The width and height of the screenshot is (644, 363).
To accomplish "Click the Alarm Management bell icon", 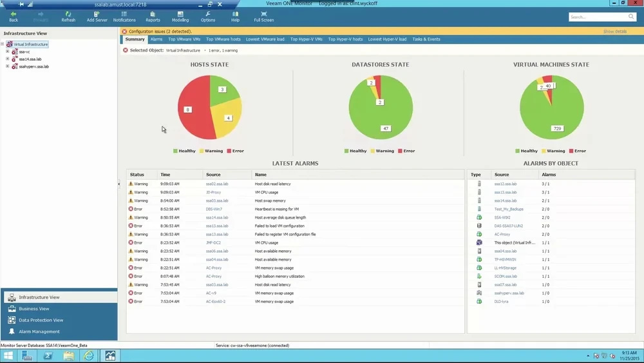I will click(x=12, y=331).
